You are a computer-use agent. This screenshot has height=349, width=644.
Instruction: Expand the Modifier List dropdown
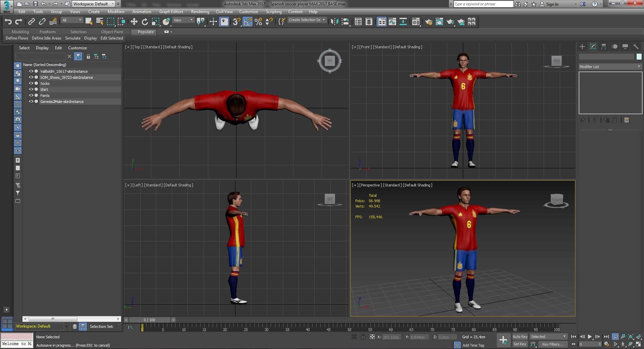point(610,67)
